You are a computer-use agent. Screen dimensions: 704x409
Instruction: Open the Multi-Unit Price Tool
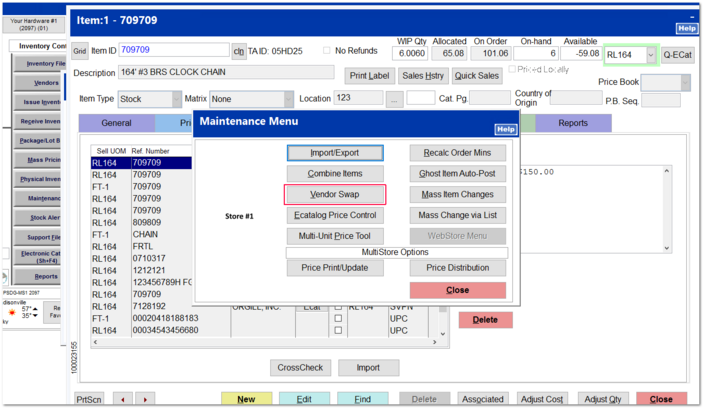(335, 236)
